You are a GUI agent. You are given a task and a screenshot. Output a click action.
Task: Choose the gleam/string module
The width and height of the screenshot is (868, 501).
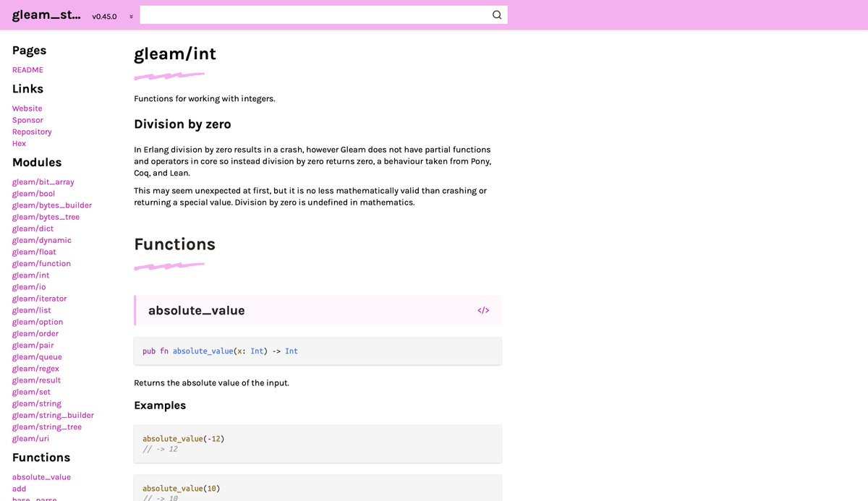pyautogui.click(x=37, y=403)
